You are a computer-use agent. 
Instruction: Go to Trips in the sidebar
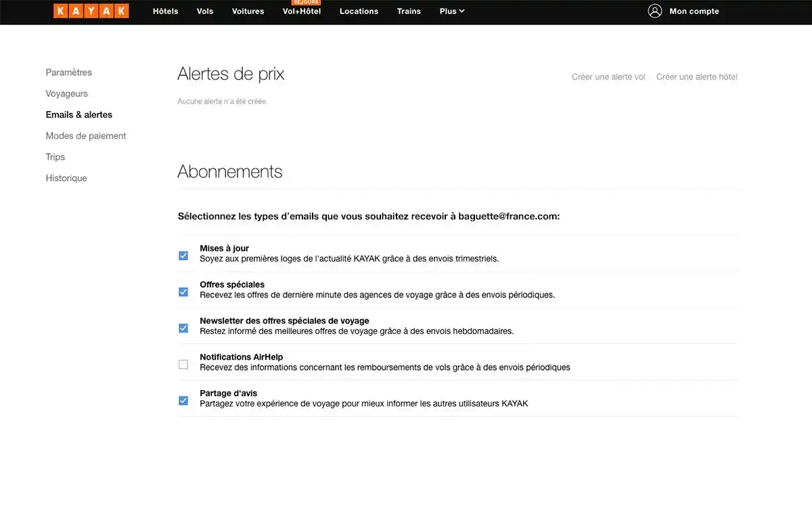pyautogui.click(x=55, y=157)
